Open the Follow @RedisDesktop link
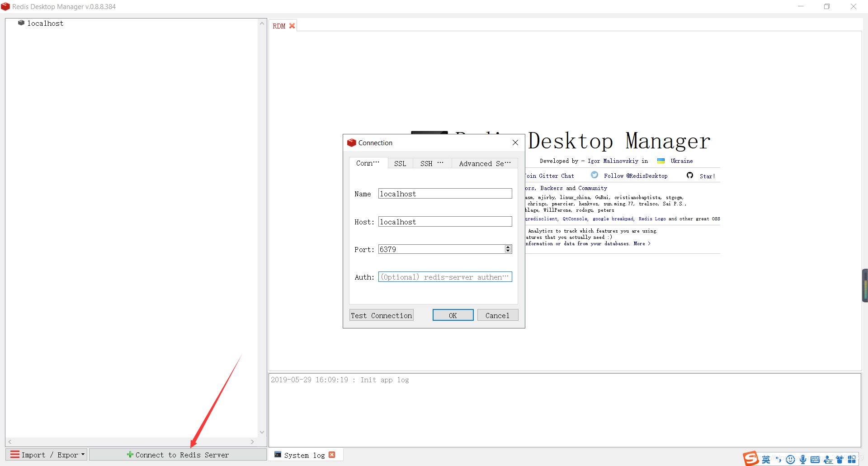Image resolution: width=868 pixels, height=466 pixels. [636, 176]
